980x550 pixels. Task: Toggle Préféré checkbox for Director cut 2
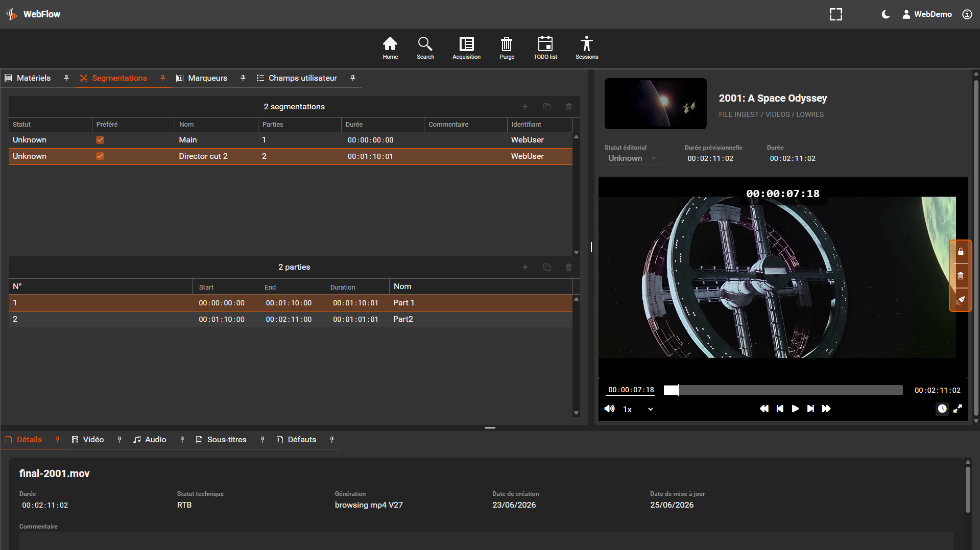coord(100,156)
